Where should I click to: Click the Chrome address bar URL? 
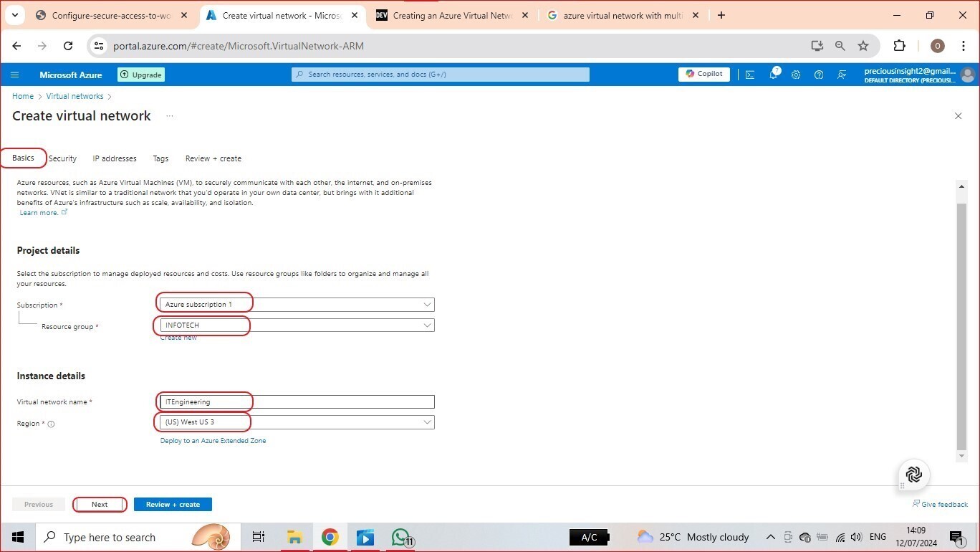(x=239, y=46)
